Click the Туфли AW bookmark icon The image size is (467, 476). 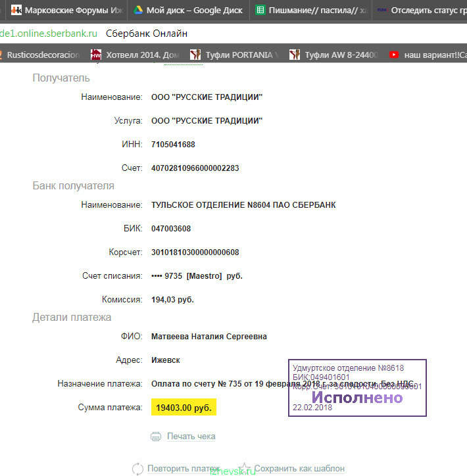point(295,55)
